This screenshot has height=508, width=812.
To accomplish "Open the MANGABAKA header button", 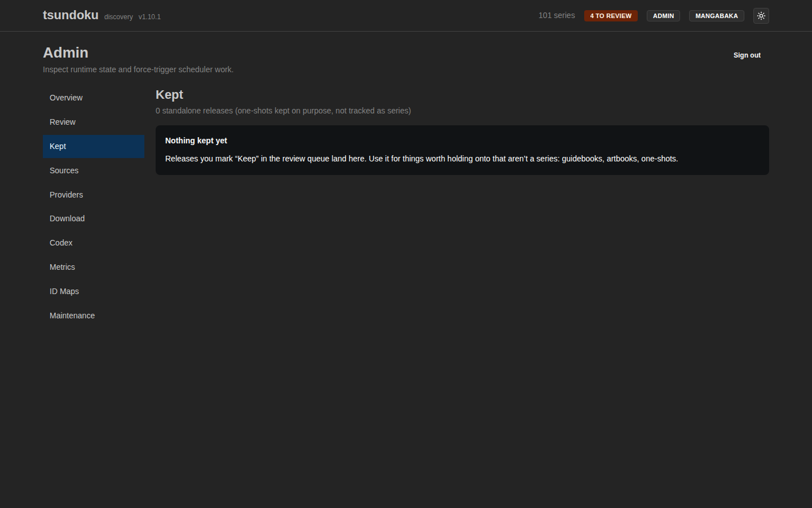I will 716,16.
